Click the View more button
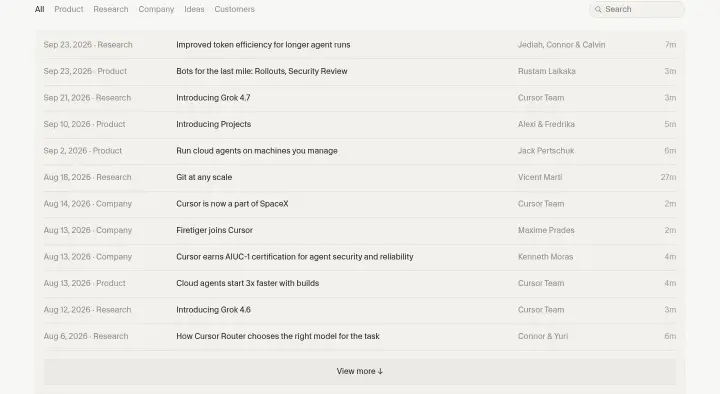This screenshot has height=394, width=720. 360,371
